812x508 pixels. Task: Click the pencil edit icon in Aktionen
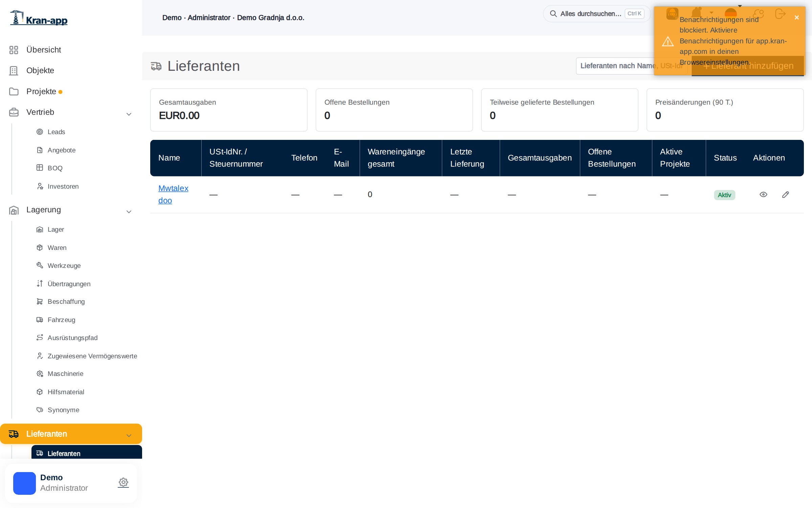(786, 194)
